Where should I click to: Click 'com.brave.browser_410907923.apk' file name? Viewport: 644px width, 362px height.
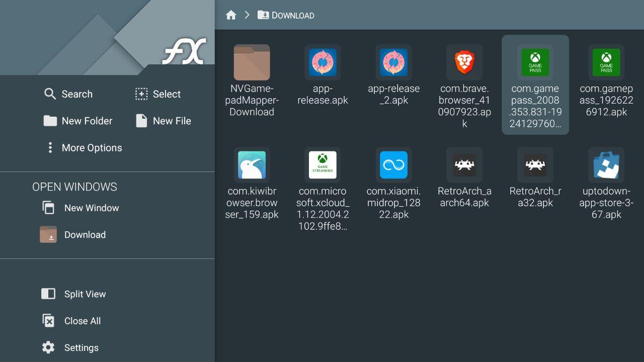pos(464,106)
